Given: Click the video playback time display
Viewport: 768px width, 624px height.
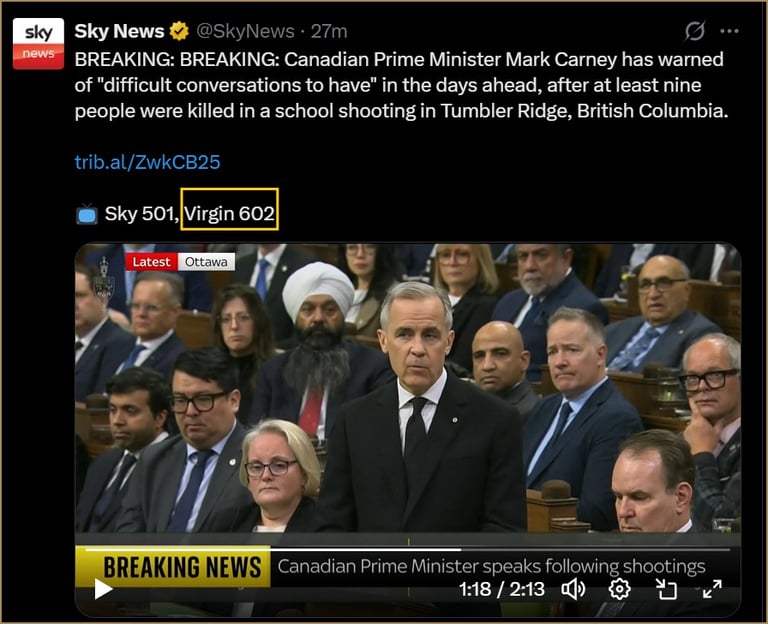Looking at the screenshot, I should tap(502, 589).
